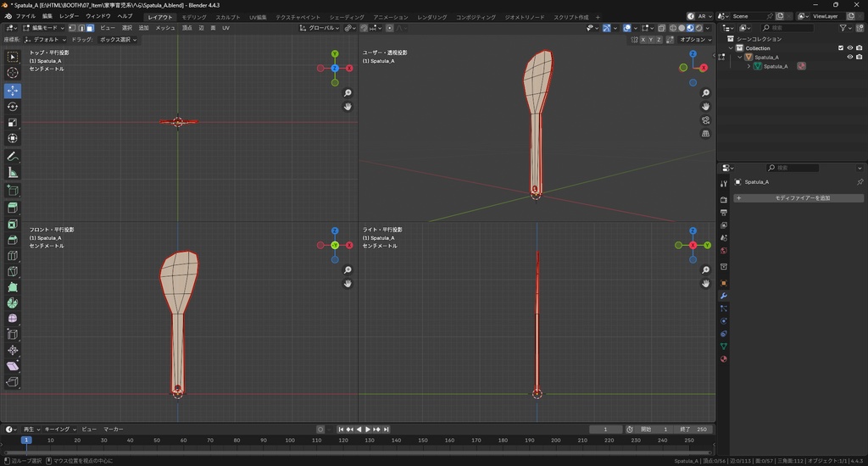Select the Bevel tool
The width and height of the screenshot is (868, 466).
click(x=13, y=240)
